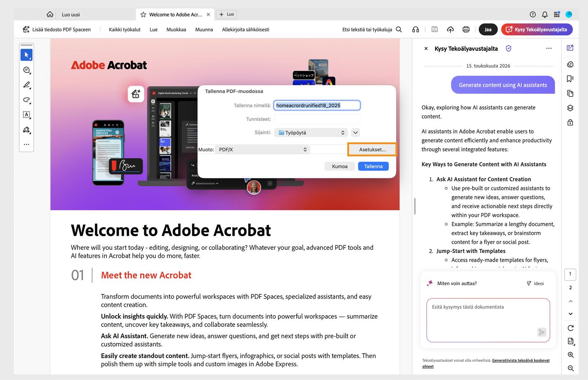The image size is (588, 380).
Task: Click the + Luo new tab button
Action: tap(226, 14)
